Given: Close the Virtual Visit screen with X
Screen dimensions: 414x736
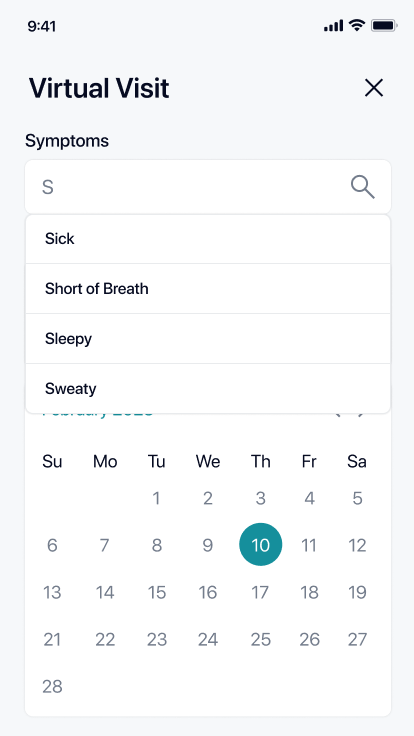Looking at the screenshot, I should click(x=374, y=88).
